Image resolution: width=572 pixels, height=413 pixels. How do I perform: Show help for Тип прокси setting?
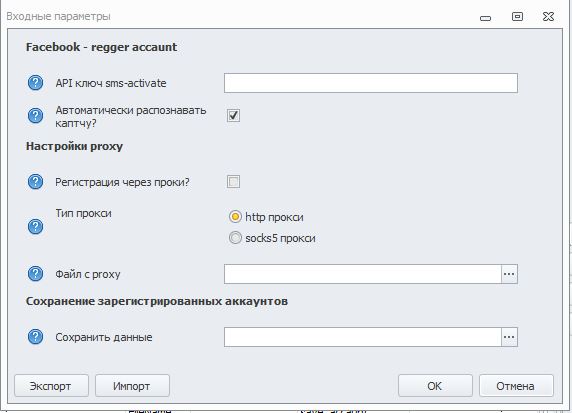pos(35,226)
